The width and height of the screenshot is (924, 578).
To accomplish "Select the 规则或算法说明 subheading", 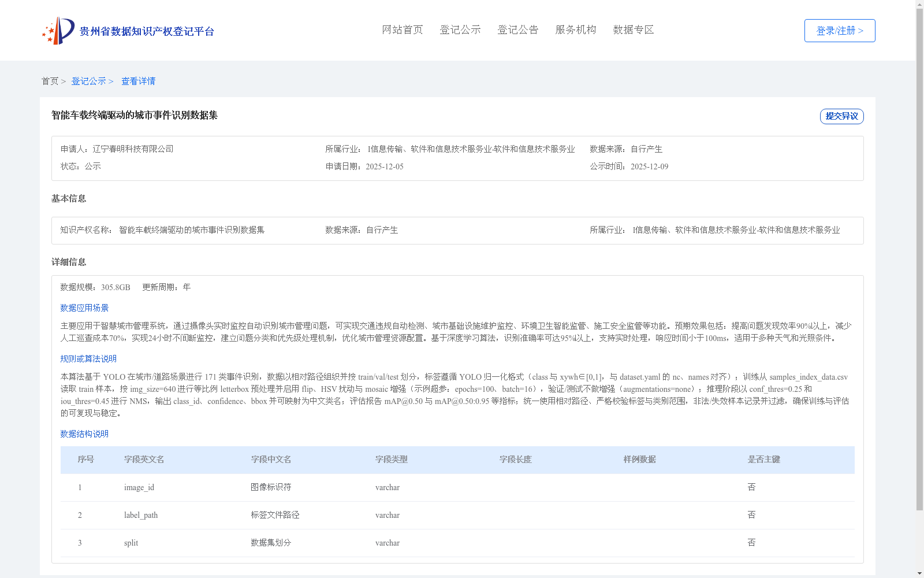I will click(x=88, y=359).
